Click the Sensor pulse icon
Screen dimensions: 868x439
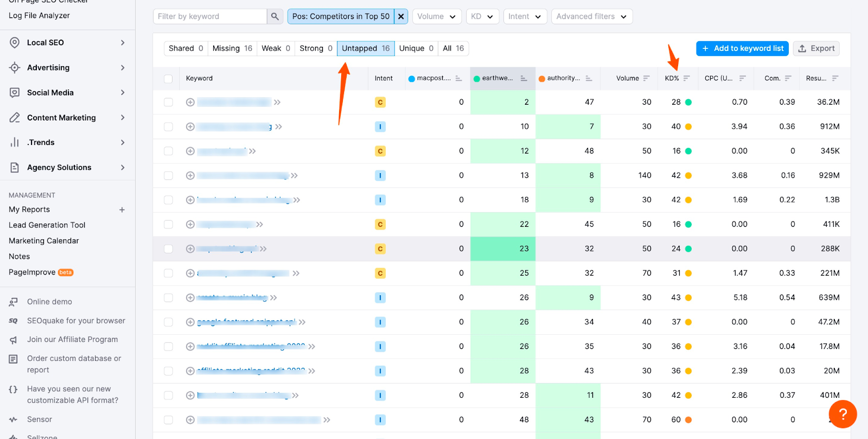coord(14,419)
